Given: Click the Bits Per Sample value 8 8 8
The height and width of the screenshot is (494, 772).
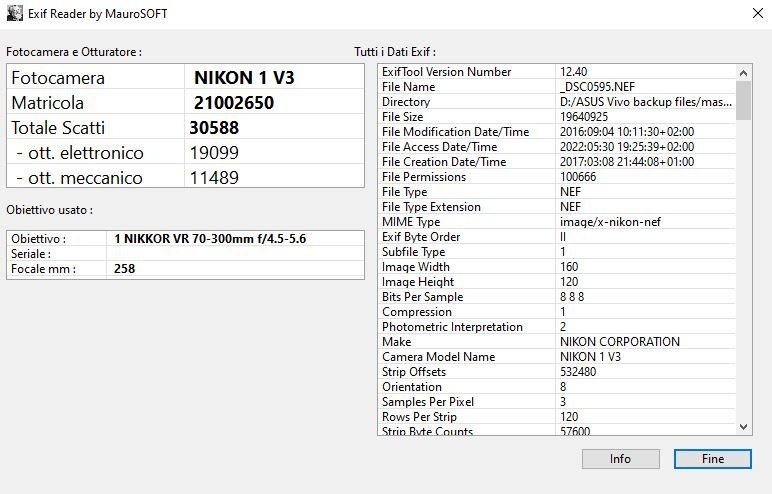Looking at the screenshot, I should click(x=572, y=297).
